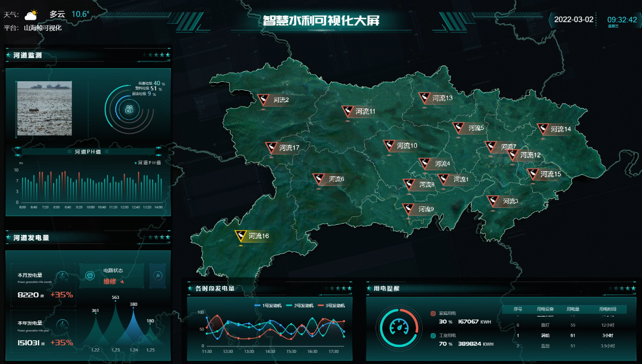This screenshot has width=642, height=364.
Task: Click the 河道监测 panel title
Action: pos(28,55)
